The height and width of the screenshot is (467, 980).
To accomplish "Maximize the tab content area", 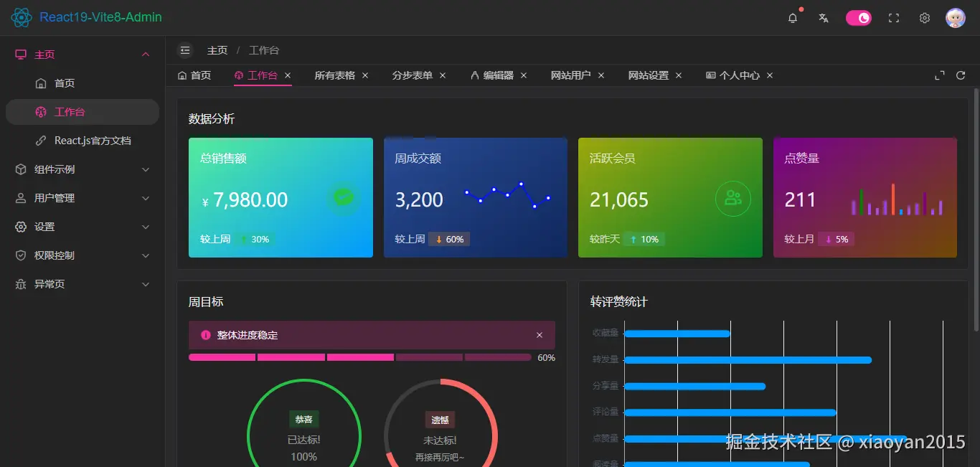I will pyautogui.click(x=940, y=75).
